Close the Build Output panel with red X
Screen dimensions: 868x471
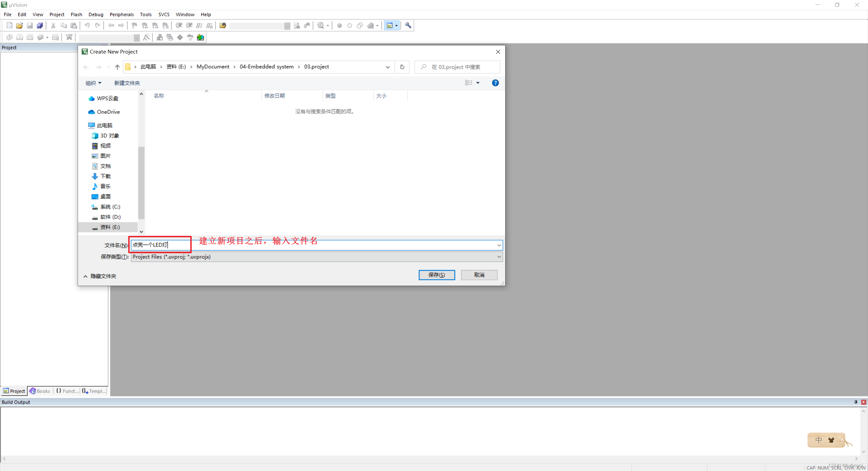[x=864, y=402]
